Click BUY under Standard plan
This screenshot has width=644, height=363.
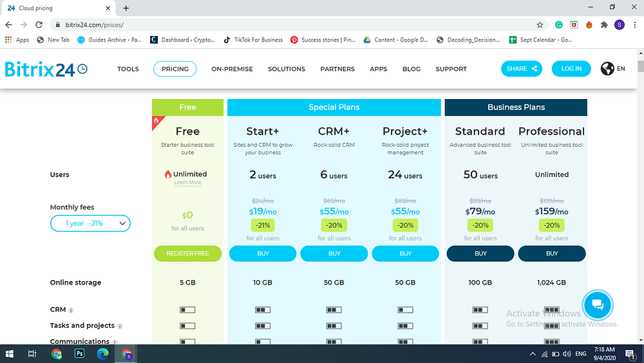480,254
